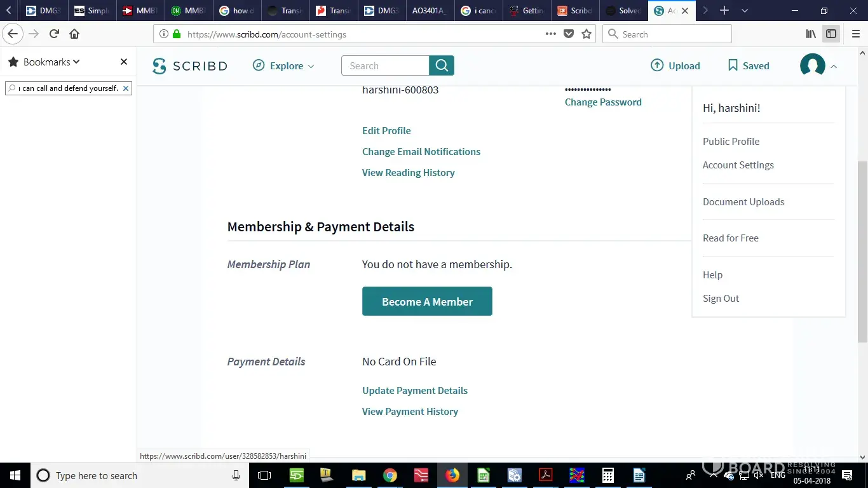Open File Explorer from the taskbar
The height and width of the screenshot is (488, 868).
(x=359, y=475)
